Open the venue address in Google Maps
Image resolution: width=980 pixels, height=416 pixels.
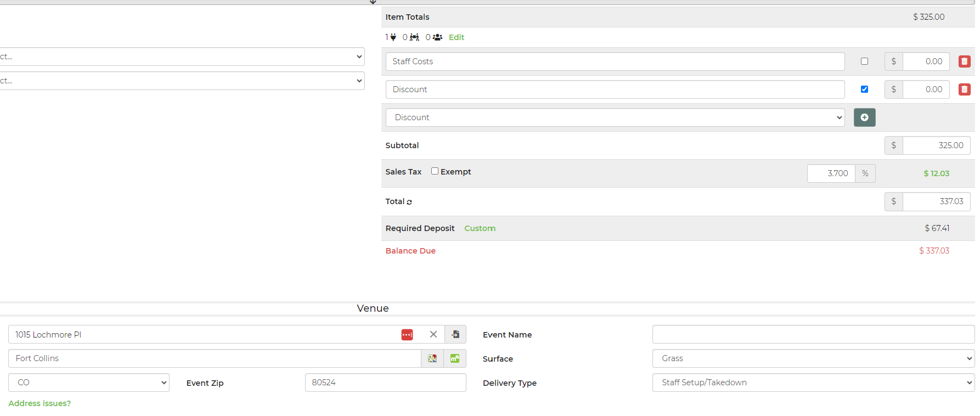pyautogui.click(x=432, y=358)
